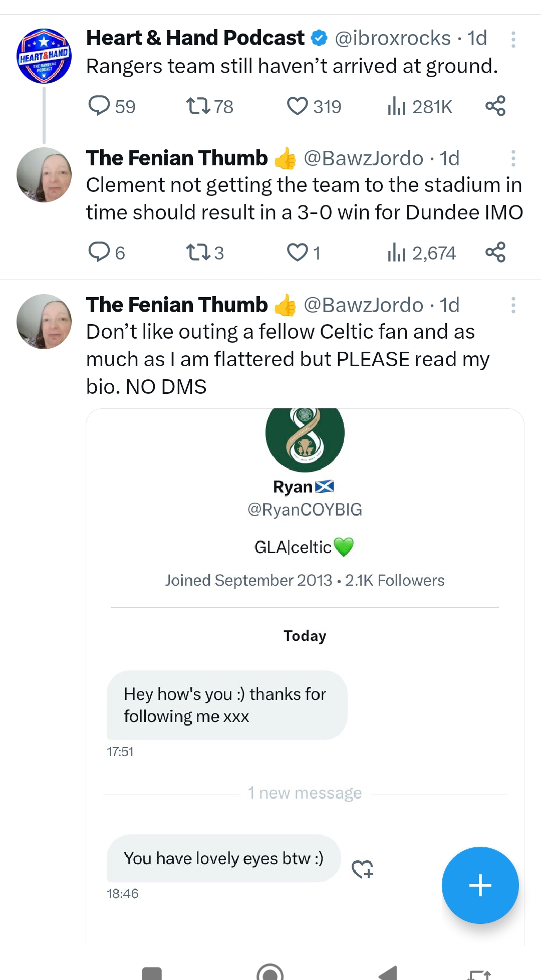Screen dimensions: 541x980
Task: Visit the @ibroxrocks profile handle
Action: coord(393,39)
